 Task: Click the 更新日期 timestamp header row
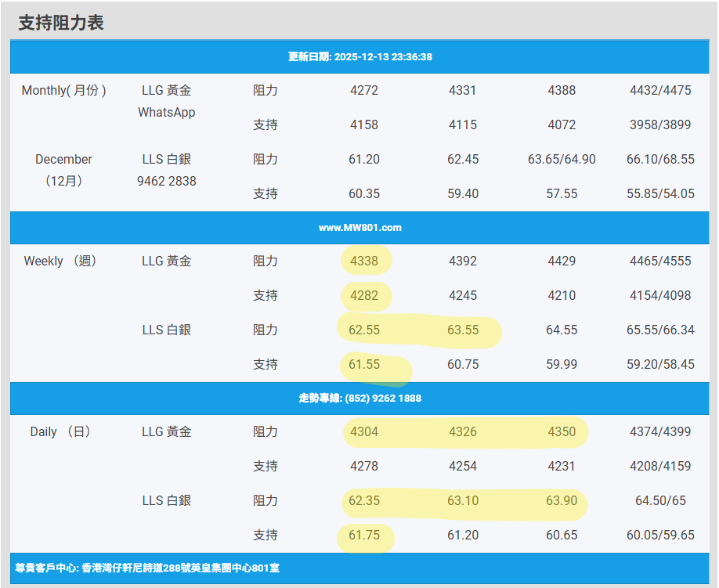(359, 57)
